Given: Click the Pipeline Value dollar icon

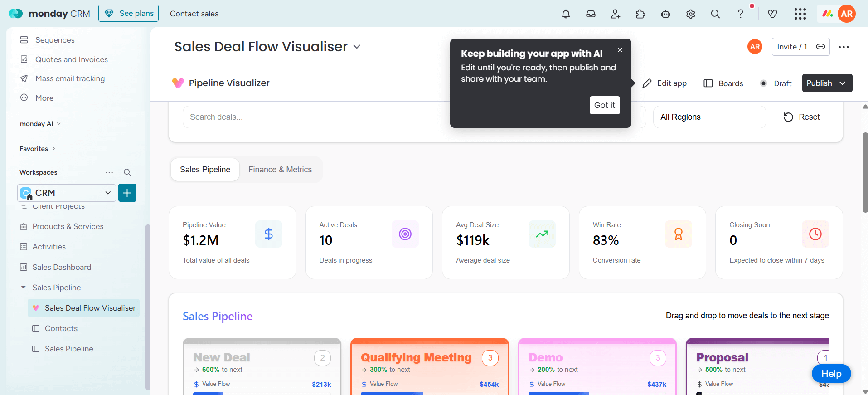Looking at the screenshot, I should 269,234.
